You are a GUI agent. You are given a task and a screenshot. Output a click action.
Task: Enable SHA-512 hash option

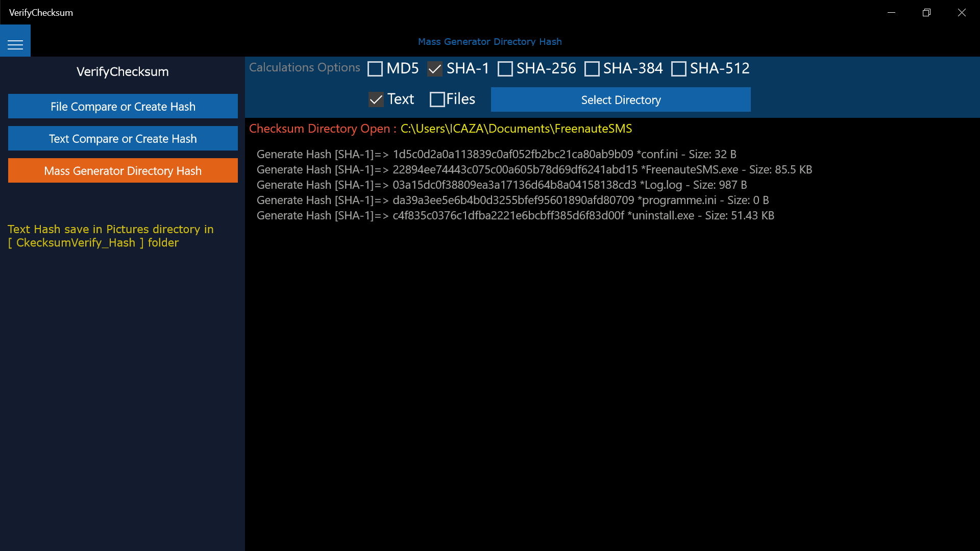679,69
